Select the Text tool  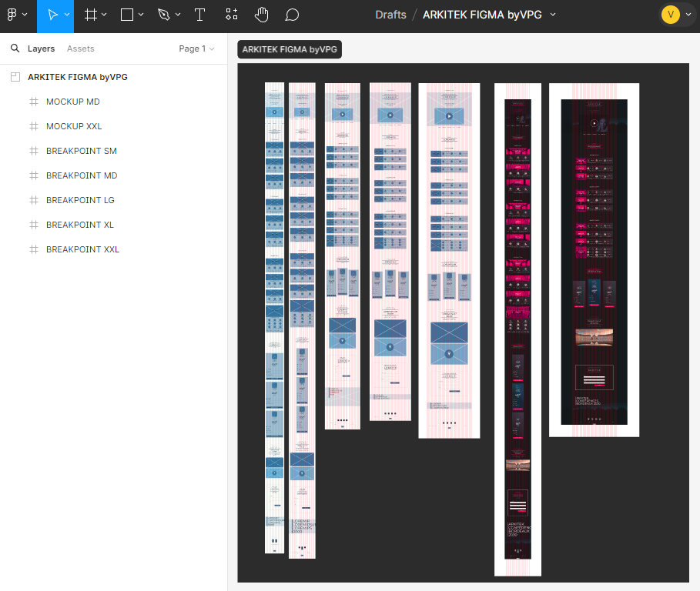(199, 15)
